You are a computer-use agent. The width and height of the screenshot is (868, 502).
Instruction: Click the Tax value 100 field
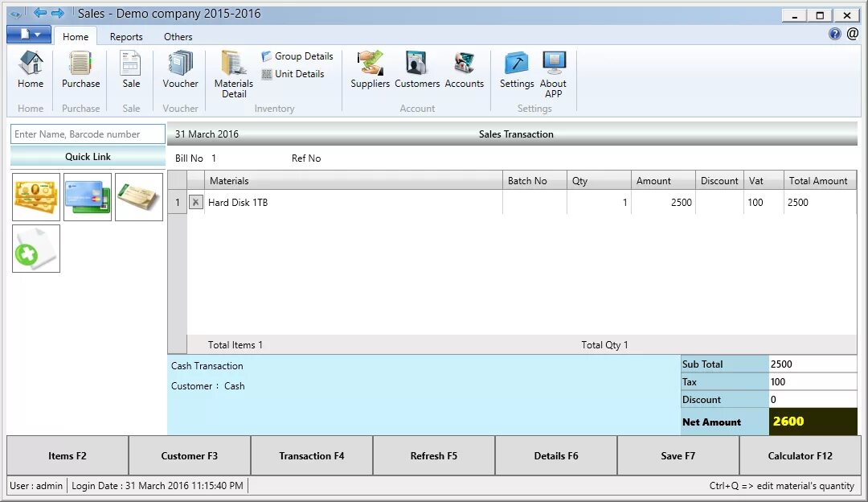tap(813, 382)
